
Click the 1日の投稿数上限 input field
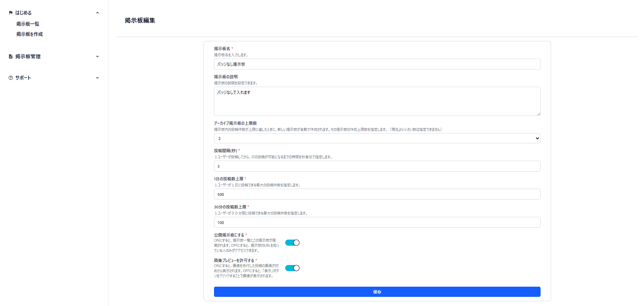[x=377, y=194]
